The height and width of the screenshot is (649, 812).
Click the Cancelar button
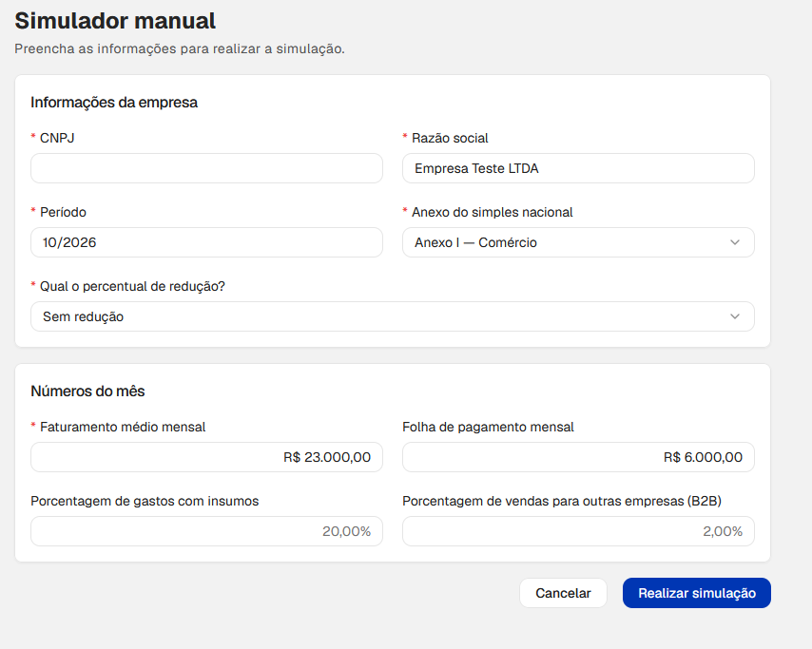tap(563, 593)
